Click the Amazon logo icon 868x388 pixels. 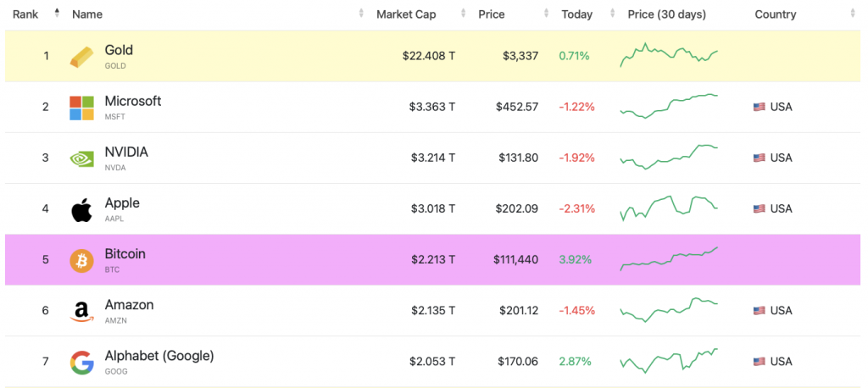(x=81, y=312)
